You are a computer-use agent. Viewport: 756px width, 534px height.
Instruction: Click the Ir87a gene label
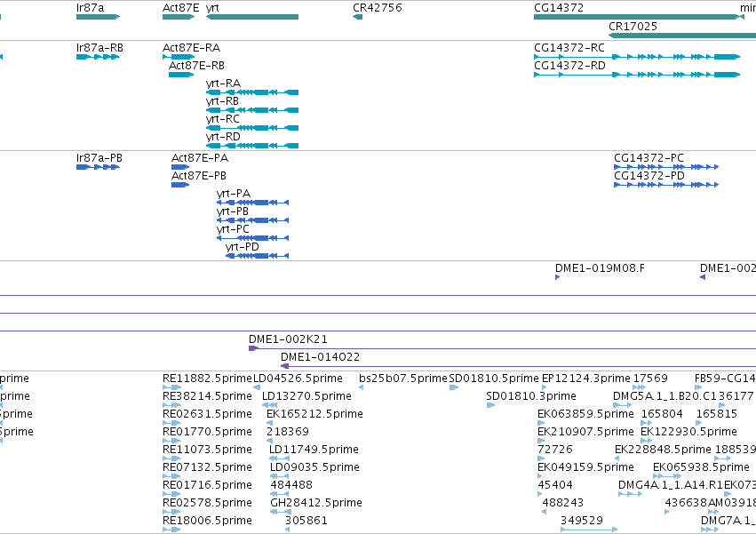click(90, 8)
